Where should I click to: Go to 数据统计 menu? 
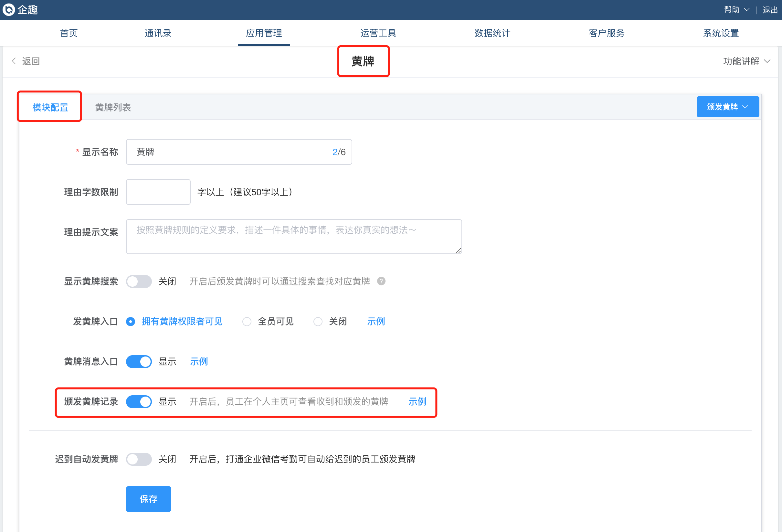(x=492, y=33)
